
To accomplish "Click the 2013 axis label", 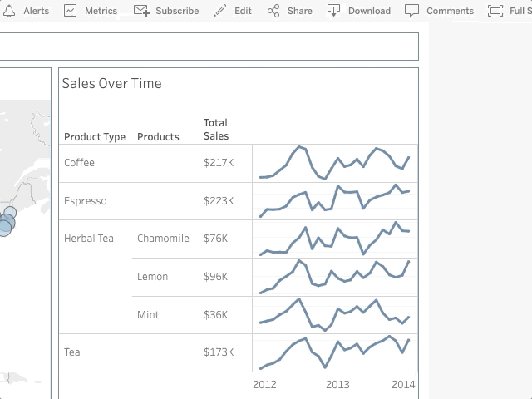I will click(337, 384).
